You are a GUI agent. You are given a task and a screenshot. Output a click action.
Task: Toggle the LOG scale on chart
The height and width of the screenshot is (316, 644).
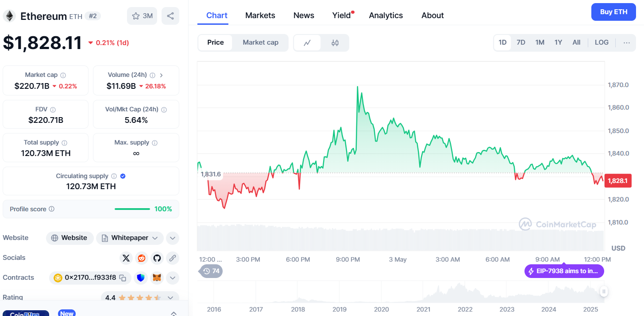(x=602, y=42)
